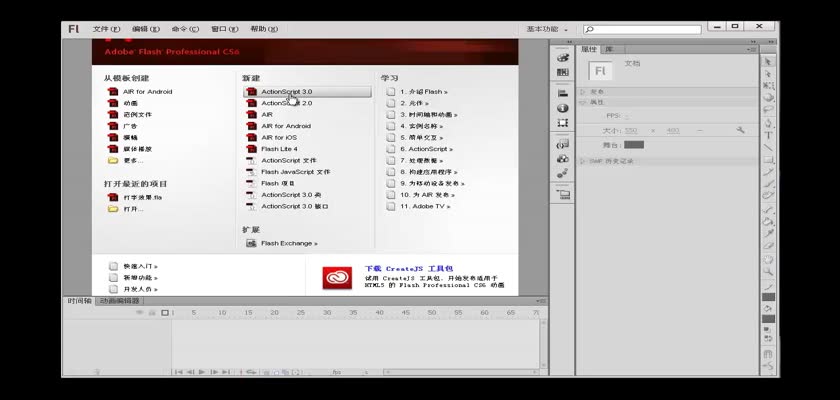Toggle edit multiple frames button
Viewport: 840px width, 400px height.
click(286, 372)
